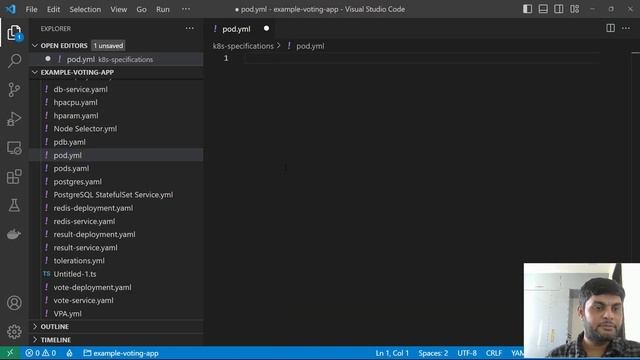Screen dimensions: 640x360
Task: Open the File menu
Action: tap(31, 9)
